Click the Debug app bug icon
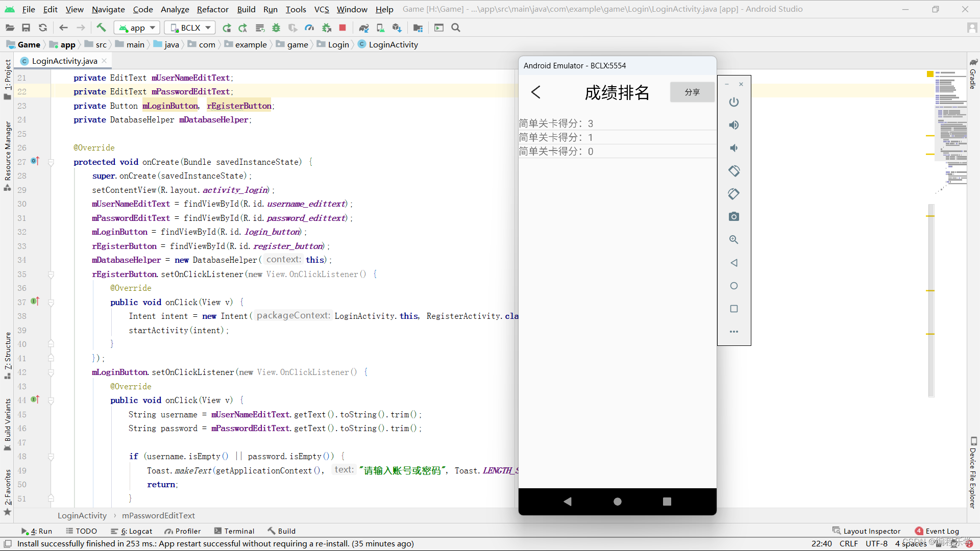The width and height of the screenshot is (980, 551). tap(276, 28)
